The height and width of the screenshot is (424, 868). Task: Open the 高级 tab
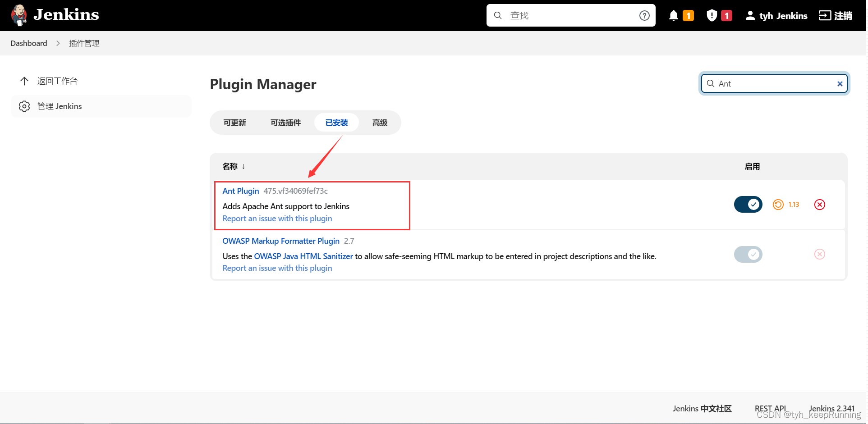tap(380, 123)
